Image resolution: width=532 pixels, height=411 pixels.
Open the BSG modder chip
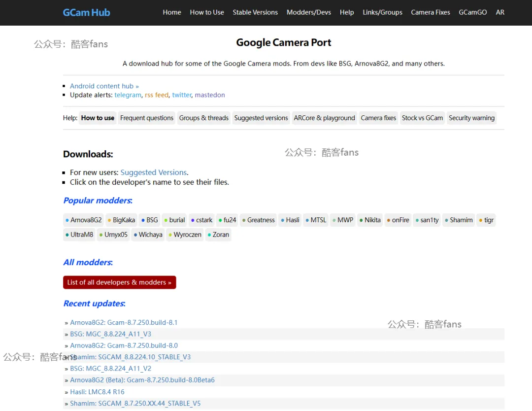[149, 220]
